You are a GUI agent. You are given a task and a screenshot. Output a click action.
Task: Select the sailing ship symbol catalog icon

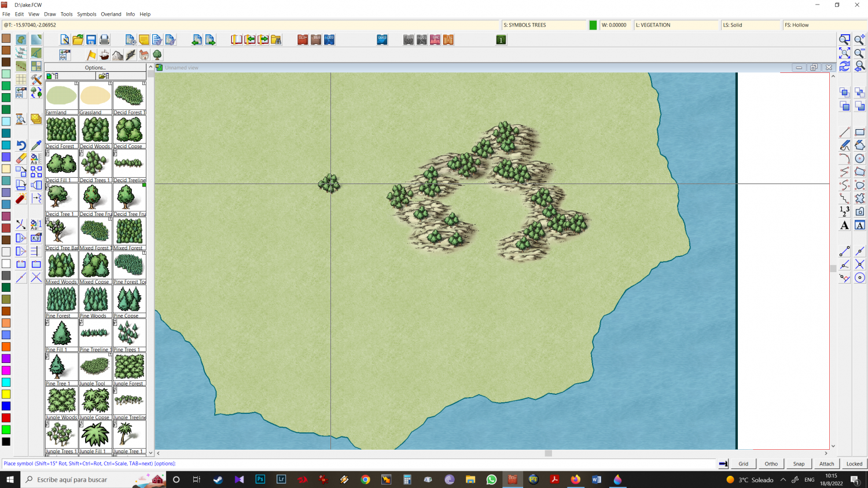[x=104, y=55]
